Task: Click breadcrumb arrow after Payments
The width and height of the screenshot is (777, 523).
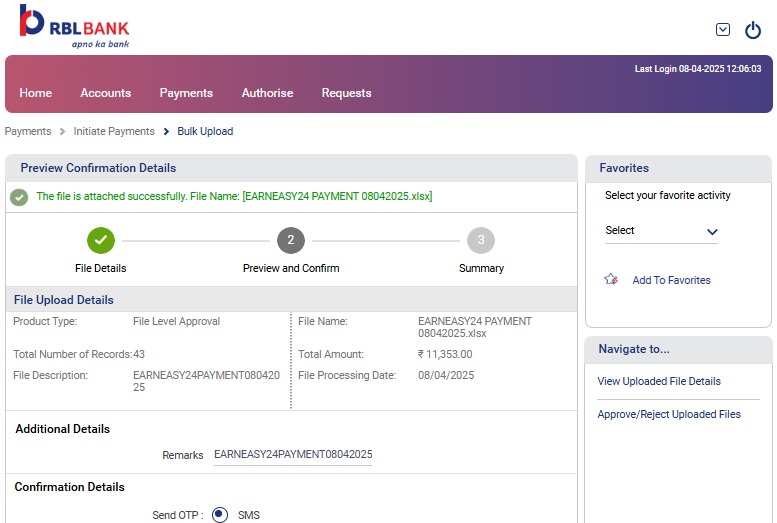Action: pos(62,131)
